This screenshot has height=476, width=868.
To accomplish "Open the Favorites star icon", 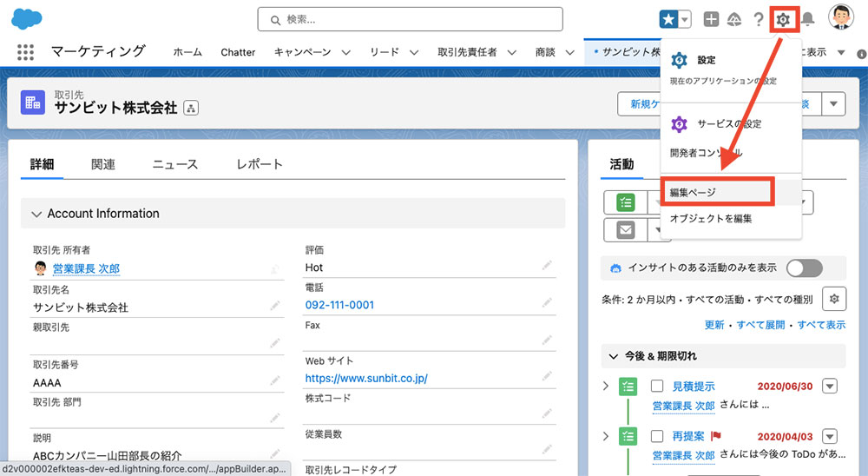I will pyautogui.click(x=668, y=19).
